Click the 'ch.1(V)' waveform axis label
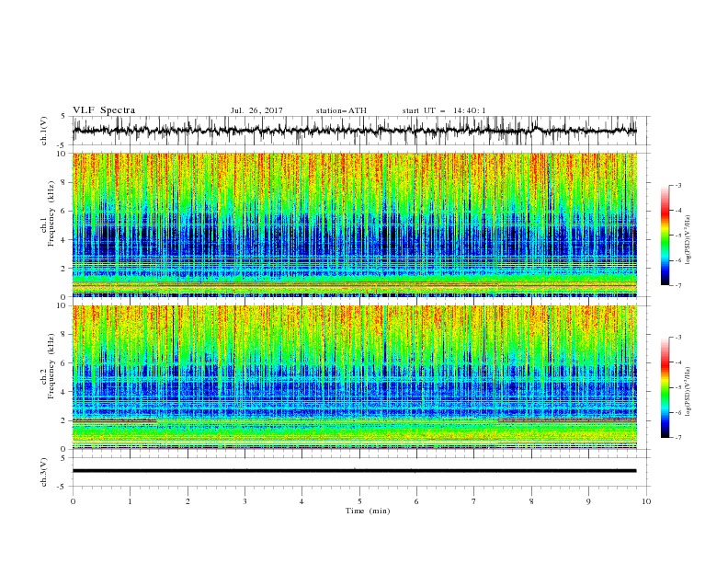 [x=44, y=131]
